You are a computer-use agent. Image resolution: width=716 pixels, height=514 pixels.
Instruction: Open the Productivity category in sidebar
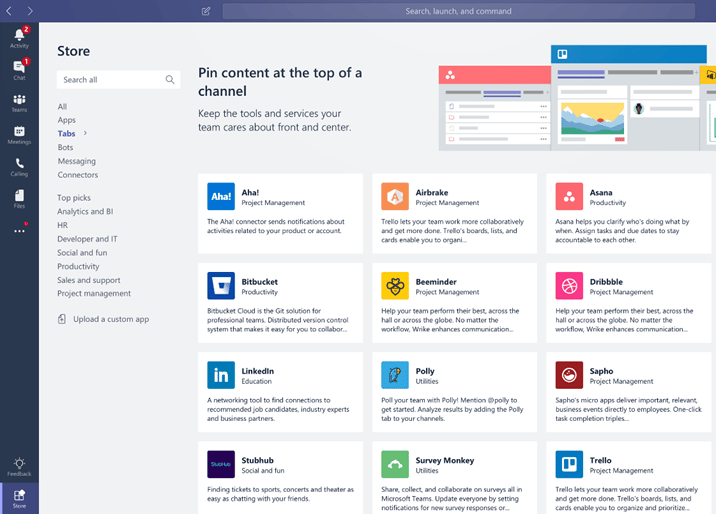[x=78, y=266]
